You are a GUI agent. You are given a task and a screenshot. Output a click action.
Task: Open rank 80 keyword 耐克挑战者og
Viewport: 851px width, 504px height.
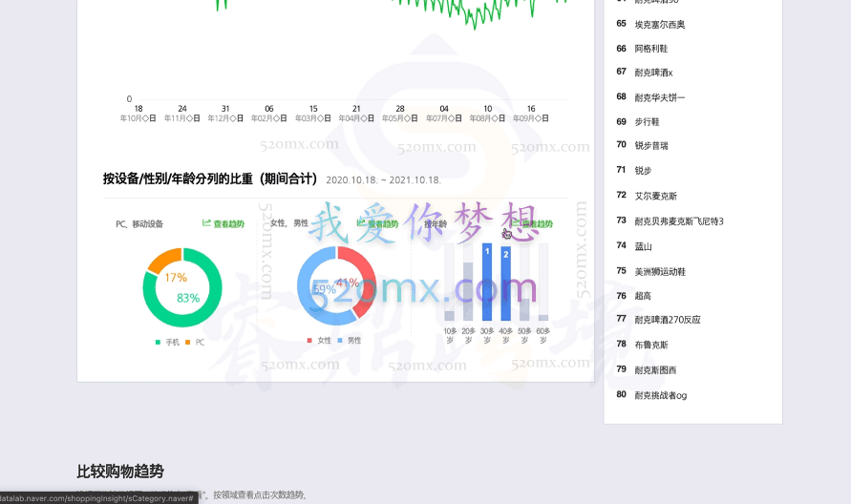click(x=661, y=395)
